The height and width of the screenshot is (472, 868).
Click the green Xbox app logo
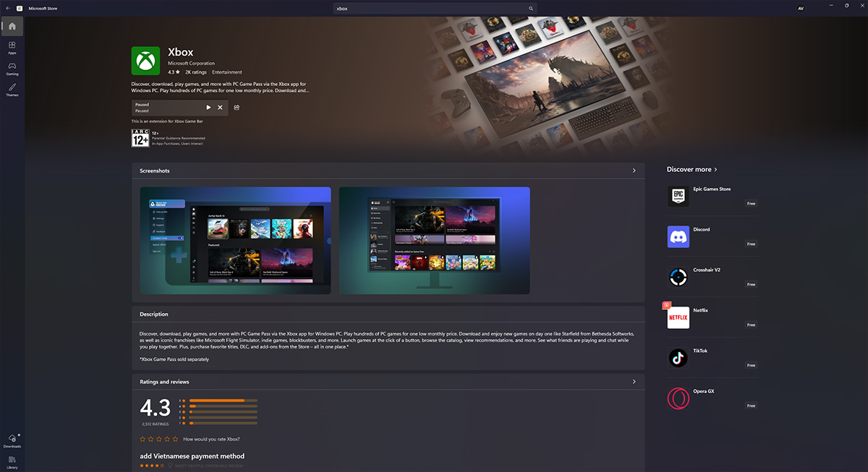(145, 61)
